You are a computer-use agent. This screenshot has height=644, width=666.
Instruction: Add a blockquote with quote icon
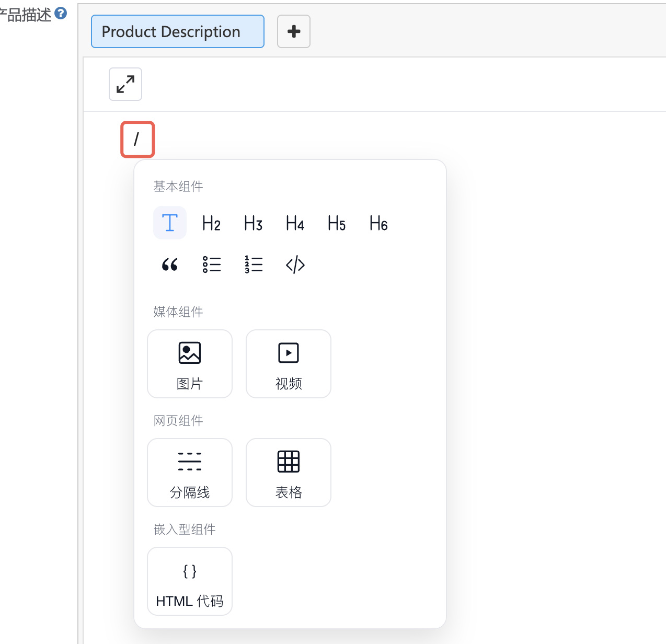(170, 264)
